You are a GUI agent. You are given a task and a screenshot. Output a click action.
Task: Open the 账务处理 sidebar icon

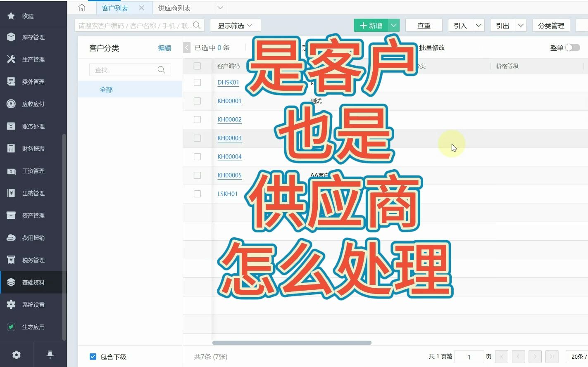click(x=11, y=126)
